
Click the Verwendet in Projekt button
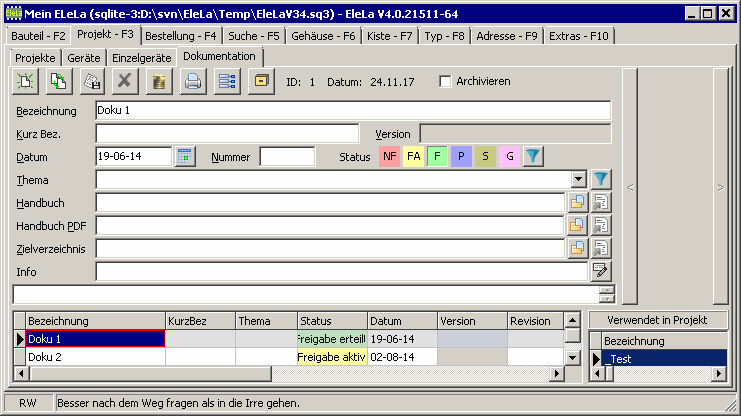point(657,320)
